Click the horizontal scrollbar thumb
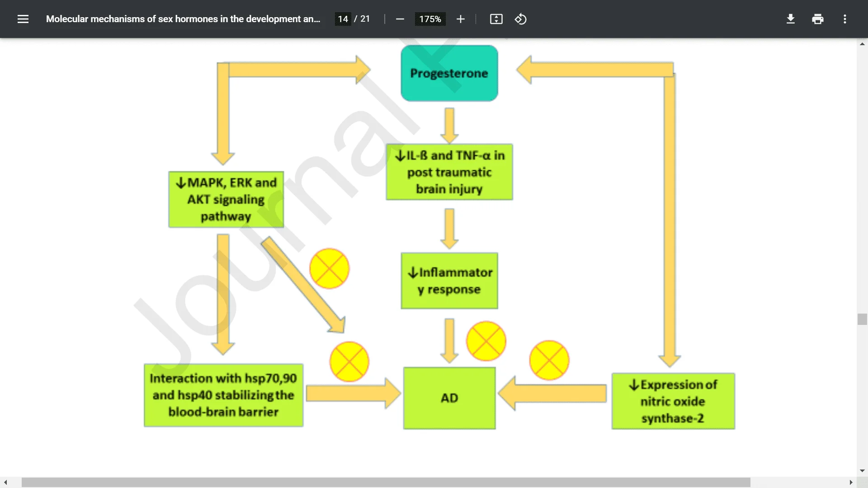This screenshot has width=868, height=488. coord(386,482)
